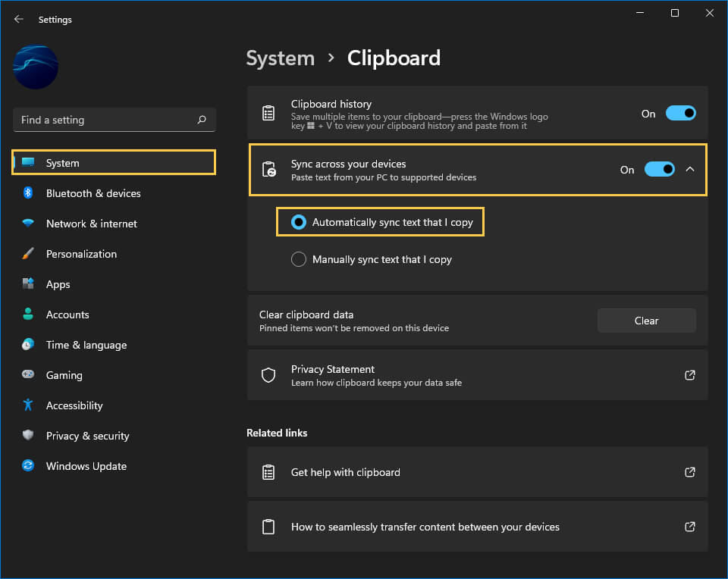Minimize the Settings window
The image size is (728, 579).
(640, 13)
